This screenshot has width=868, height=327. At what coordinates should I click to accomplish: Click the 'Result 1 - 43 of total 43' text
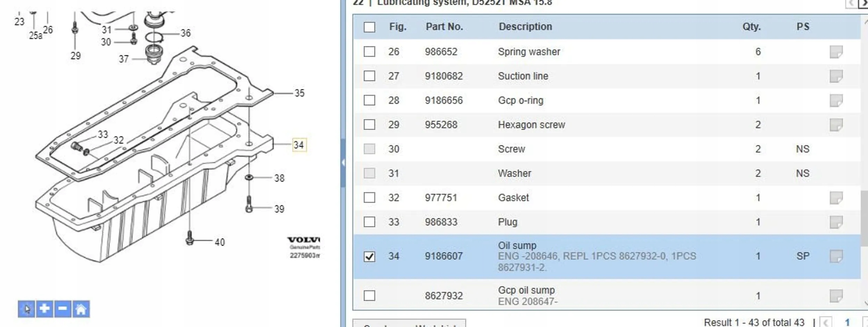coord(754,322)
